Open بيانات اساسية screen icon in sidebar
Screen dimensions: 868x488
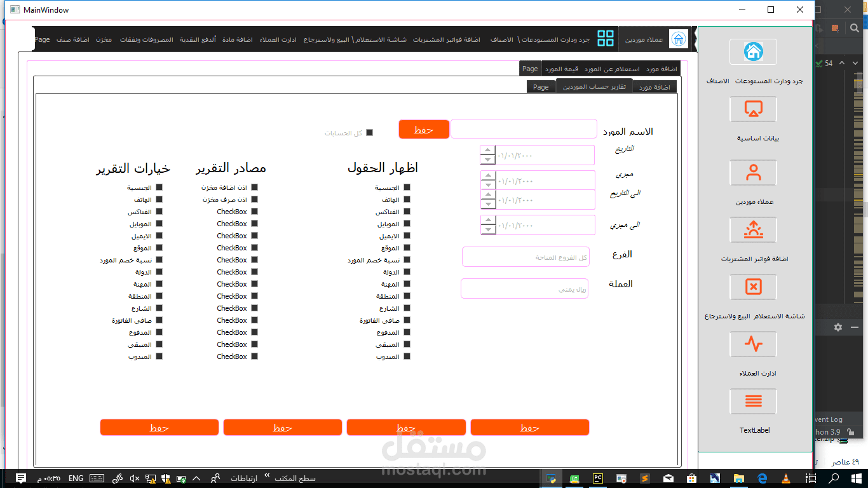point(753,109)
